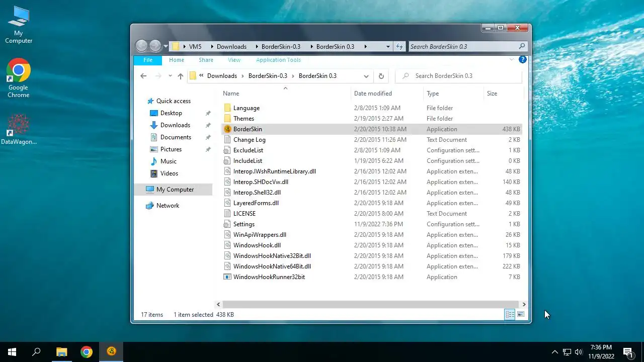Navigate to Downloads in breadcrumb path
This screenshot has width=644, height=362.
tap(222, 76)
